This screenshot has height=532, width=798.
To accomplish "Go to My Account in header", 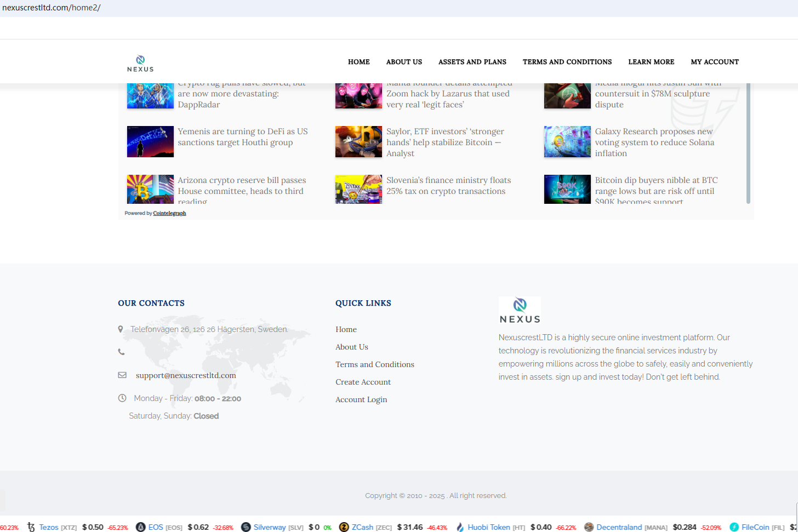I will tap(714, 62).
